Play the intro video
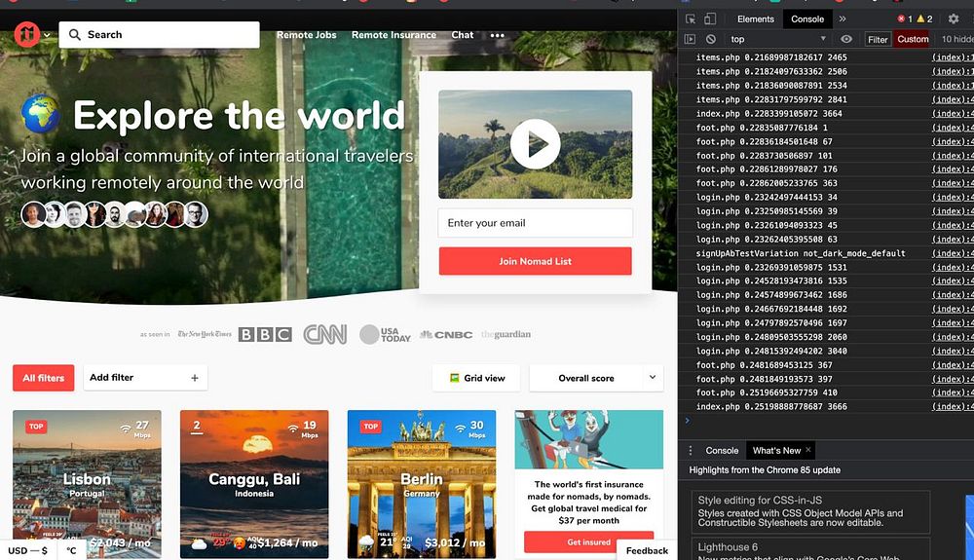 click(535, 144)
